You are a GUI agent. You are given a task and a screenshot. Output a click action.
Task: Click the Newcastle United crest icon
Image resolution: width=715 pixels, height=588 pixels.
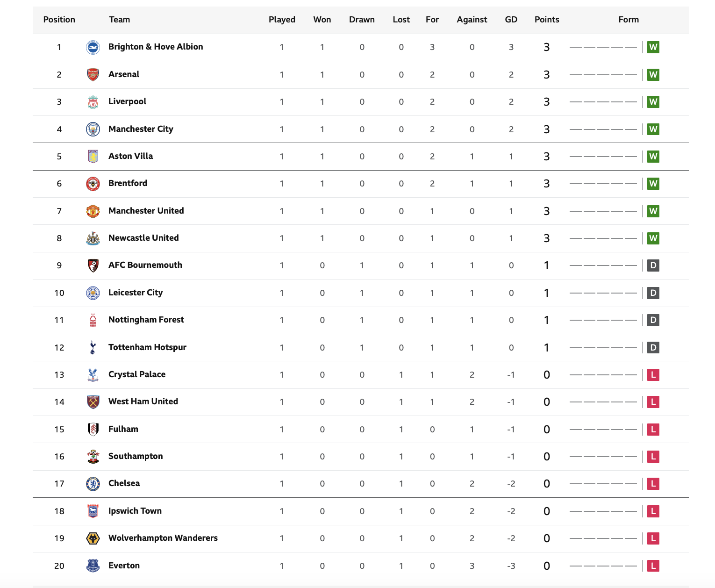[93, 238]
